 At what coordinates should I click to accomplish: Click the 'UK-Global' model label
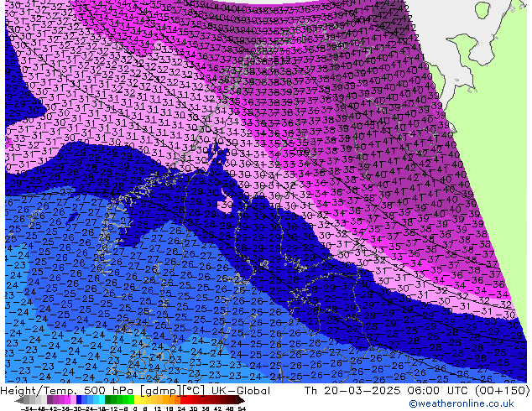click(x=241, y=391)
